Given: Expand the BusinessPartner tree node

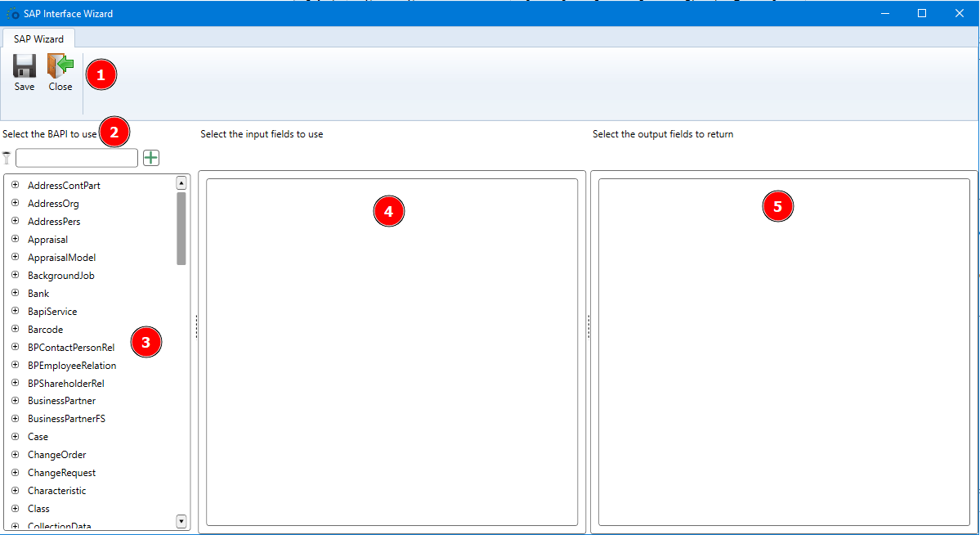Looking at the screenshot, I should (x=15, y=401).
